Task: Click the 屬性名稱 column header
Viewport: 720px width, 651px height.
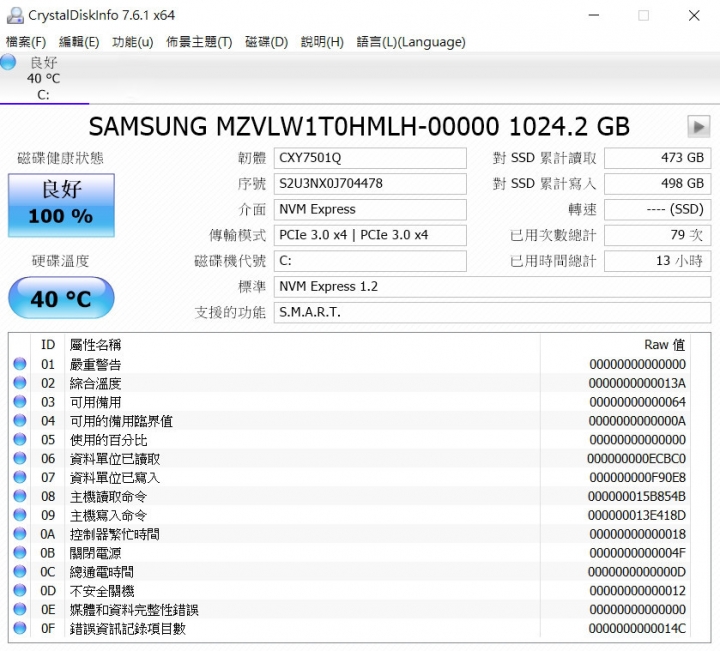Action: pos(96,345)
